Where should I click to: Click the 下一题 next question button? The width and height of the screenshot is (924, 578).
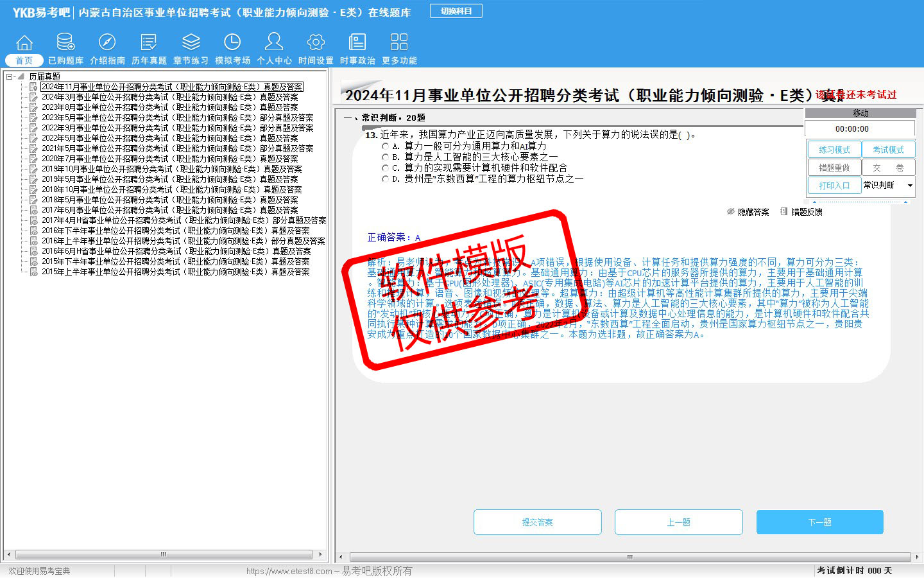pos(819,522)
